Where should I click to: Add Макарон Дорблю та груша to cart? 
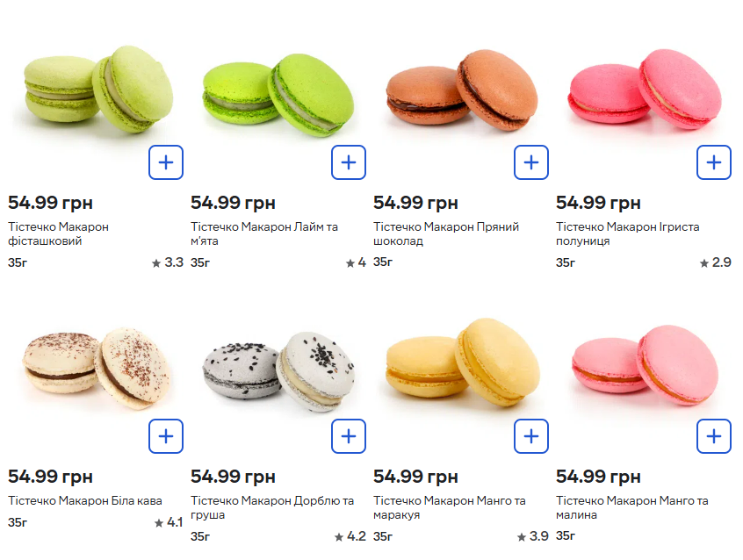(x=349, y=436)
